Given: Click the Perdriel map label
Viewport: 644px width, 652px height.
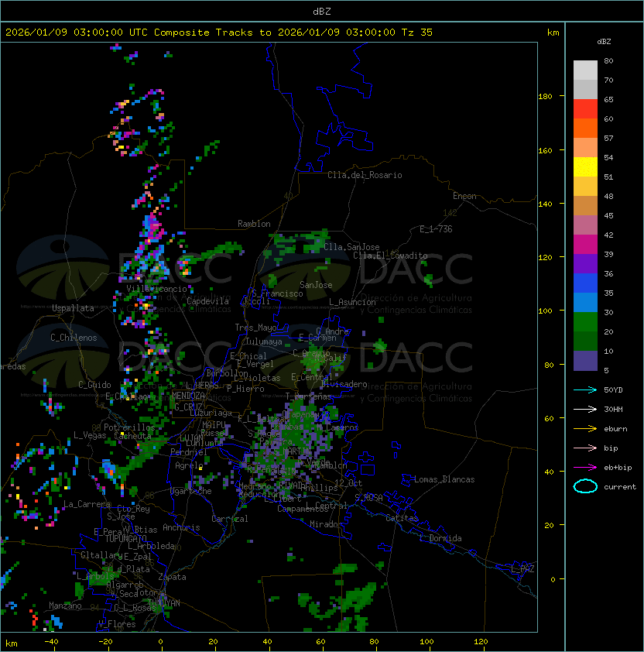Looking at the screenshot, I should [189, 452].
